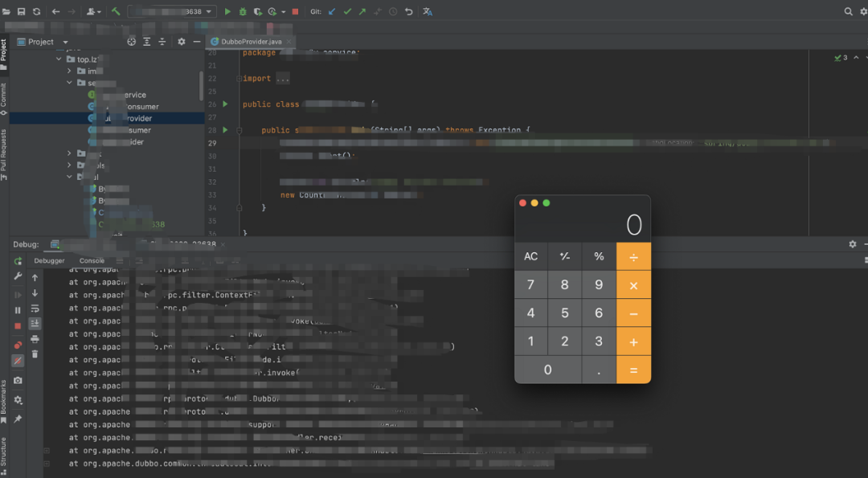Click the green Run button in toolbar
Viewport: 868px width, 478px height.
tap(227, 12)
